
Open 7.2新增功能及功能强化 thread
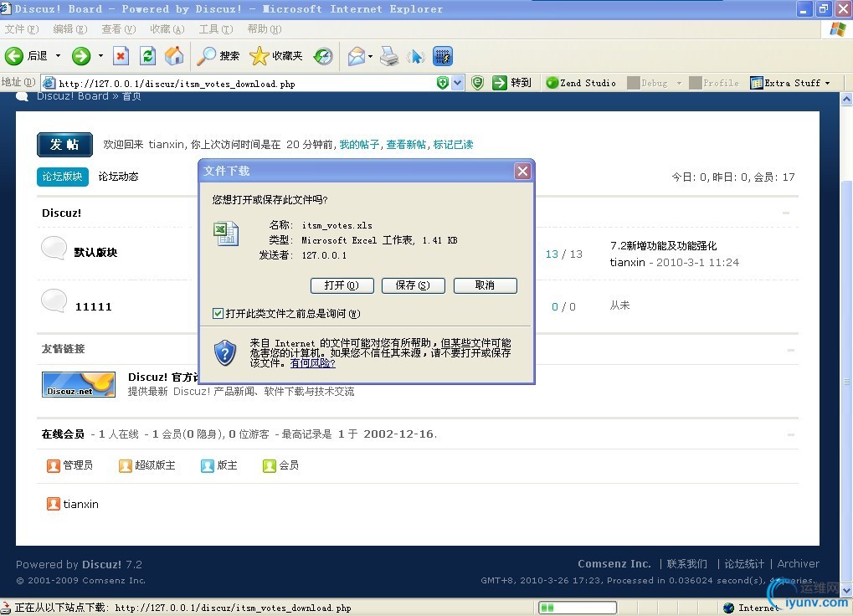pos(663,246)
